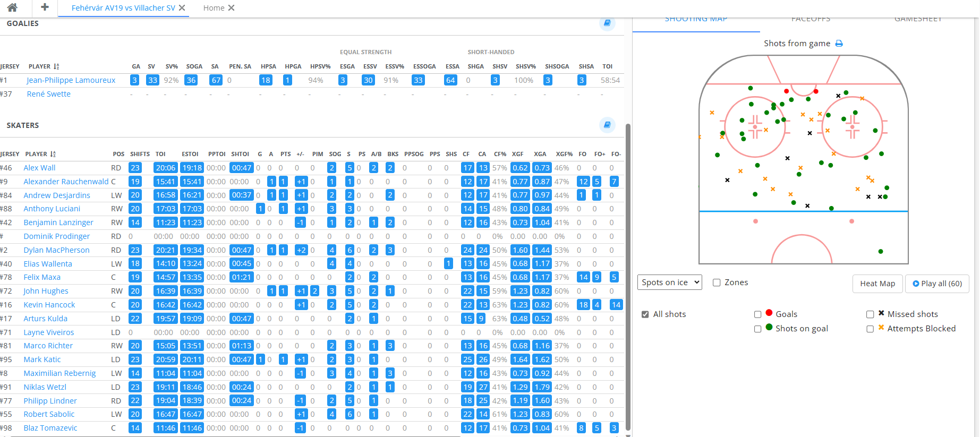Close the Home tab with its X
This screenshot has width=980, height=437.
click(232, 8)
